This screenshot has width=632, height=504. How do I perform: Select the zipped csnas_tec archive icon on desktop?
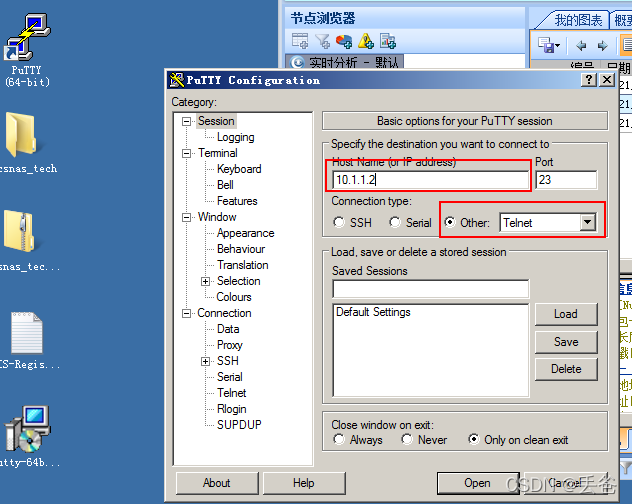point(20,231)
